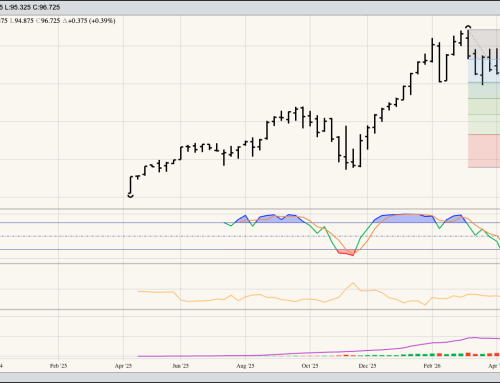This screenshot has width=500, height=383.
Task: Select the Dec '25 date axis label
Action: point(367,366)
